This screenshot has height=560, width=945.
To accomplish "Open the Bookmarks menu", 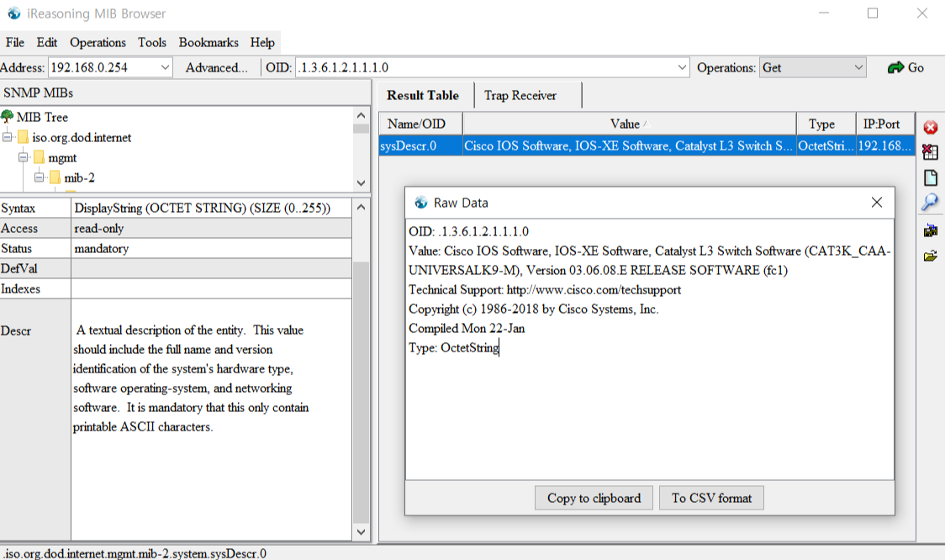I will click(209, 42).
